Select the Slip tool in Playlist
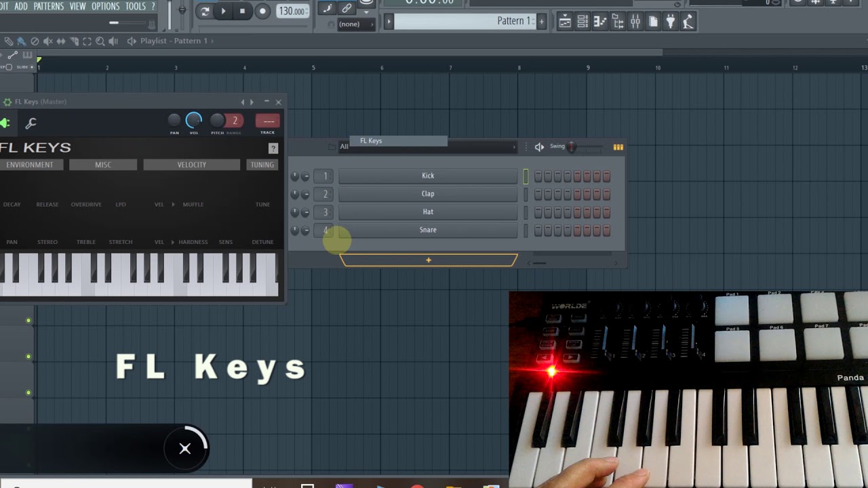 pyautogui.click(x=61, y=41)
